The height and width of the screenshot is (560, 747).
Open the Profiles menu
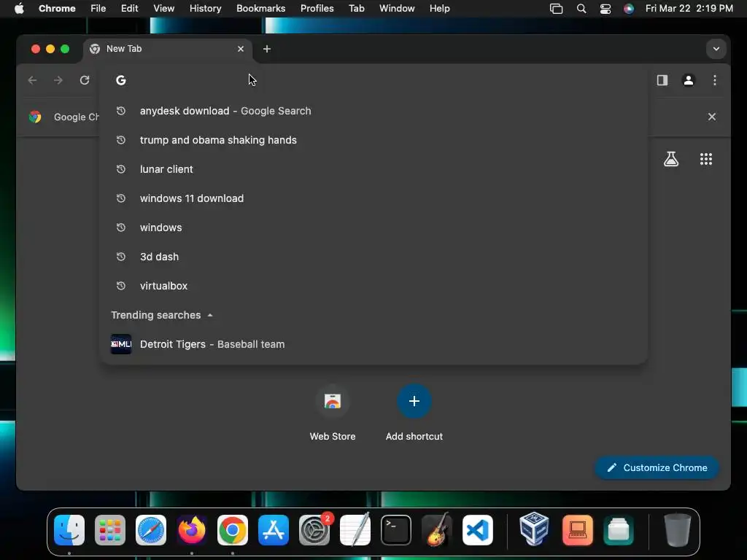317,9
